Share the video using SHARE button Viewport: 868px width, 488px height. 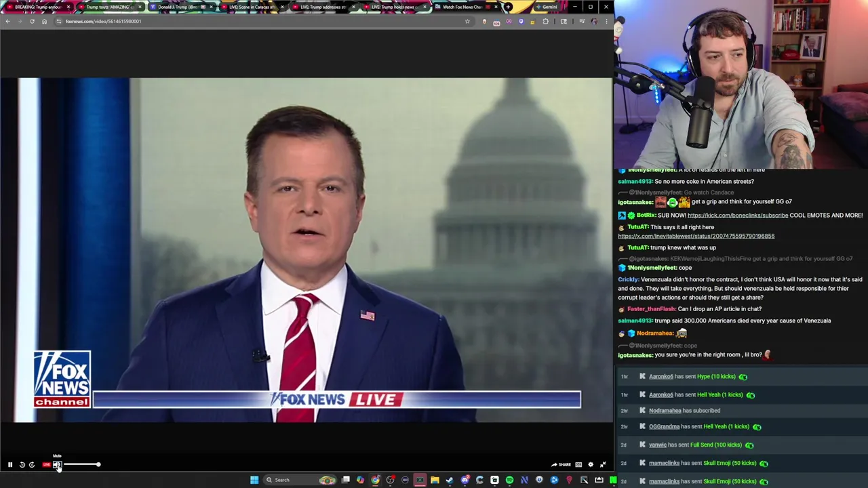click(x=561, y=465)
